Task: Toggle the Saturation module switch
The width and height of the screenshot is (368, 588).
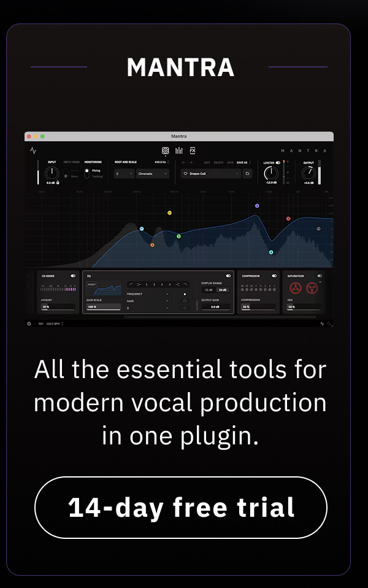Action: (320, 276)
